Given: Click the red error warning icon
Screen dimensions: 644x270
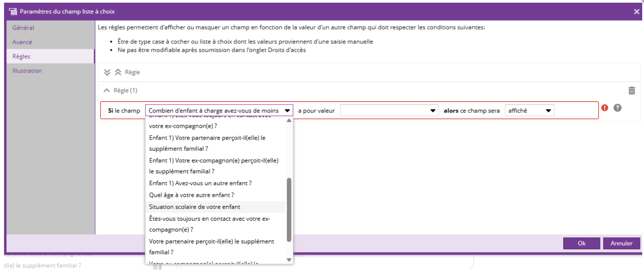Looking at the screenshot, I should 605,108.
